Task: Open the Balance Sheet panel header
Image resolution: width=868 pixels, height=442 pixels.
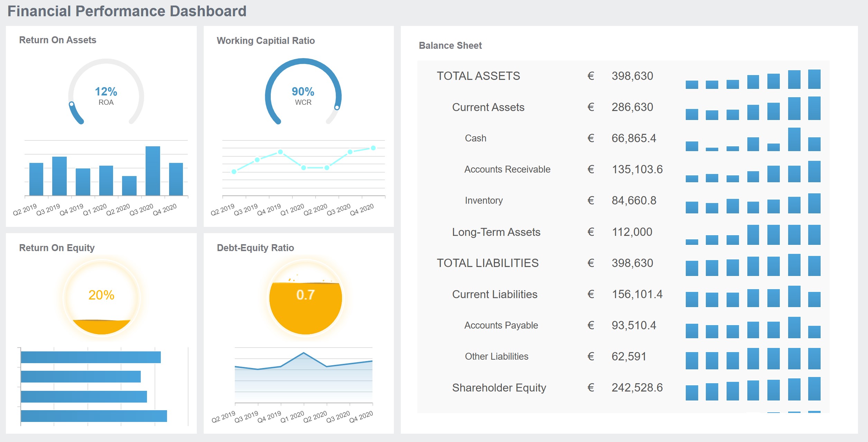Action: click(450, 45)
